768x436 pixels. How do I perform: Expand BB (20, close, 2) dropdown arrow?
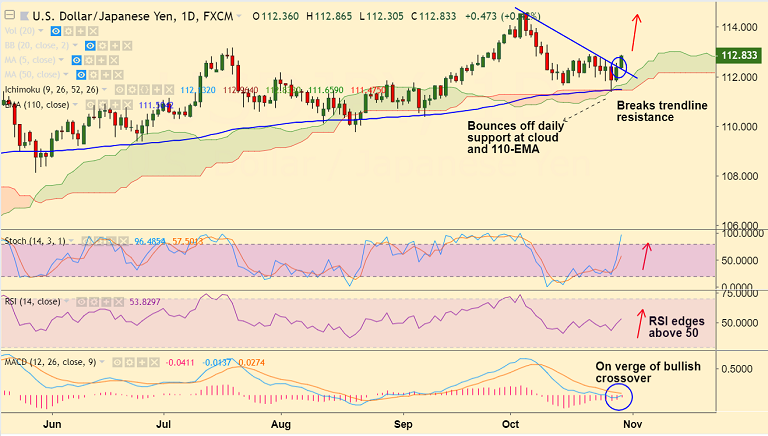(75, 46)
